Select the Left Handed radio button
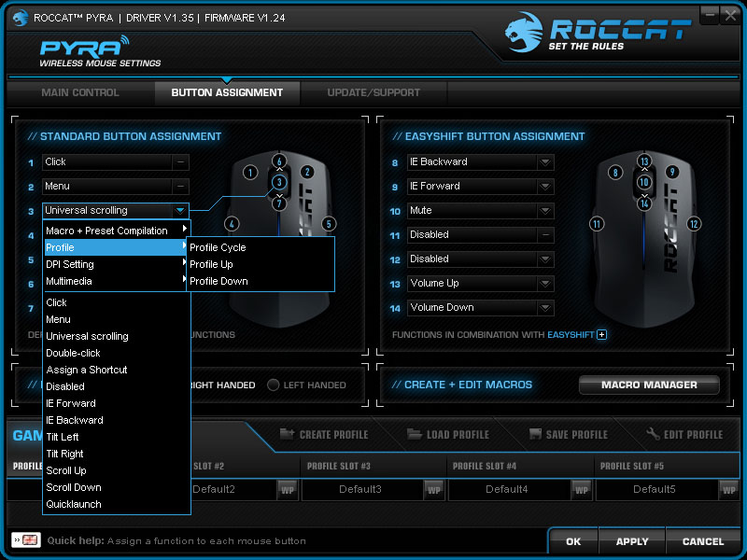The height and width of the screenshot is (560, 747). coord(273,385)
